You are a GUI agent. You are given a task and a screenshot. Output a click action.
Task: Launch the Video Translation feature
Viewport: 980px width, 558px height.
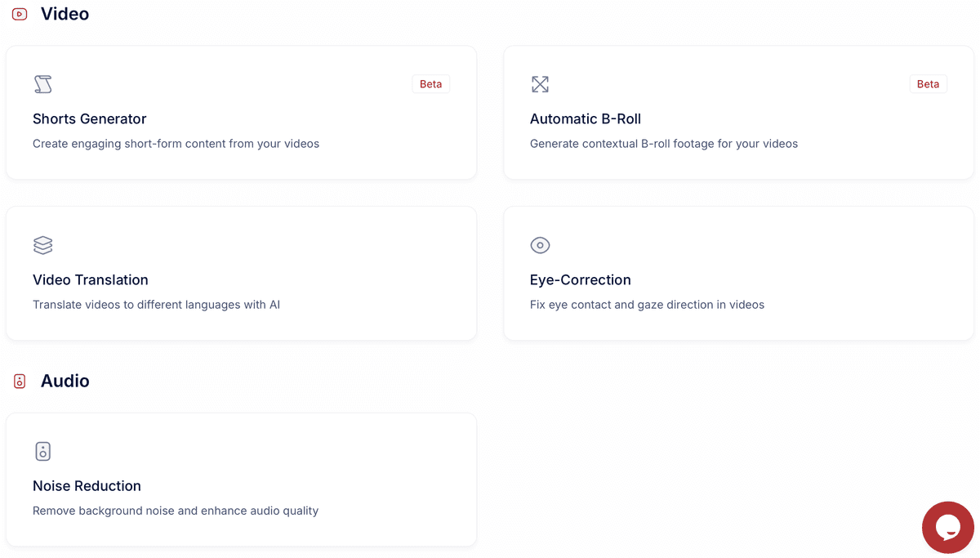[241, 273]
